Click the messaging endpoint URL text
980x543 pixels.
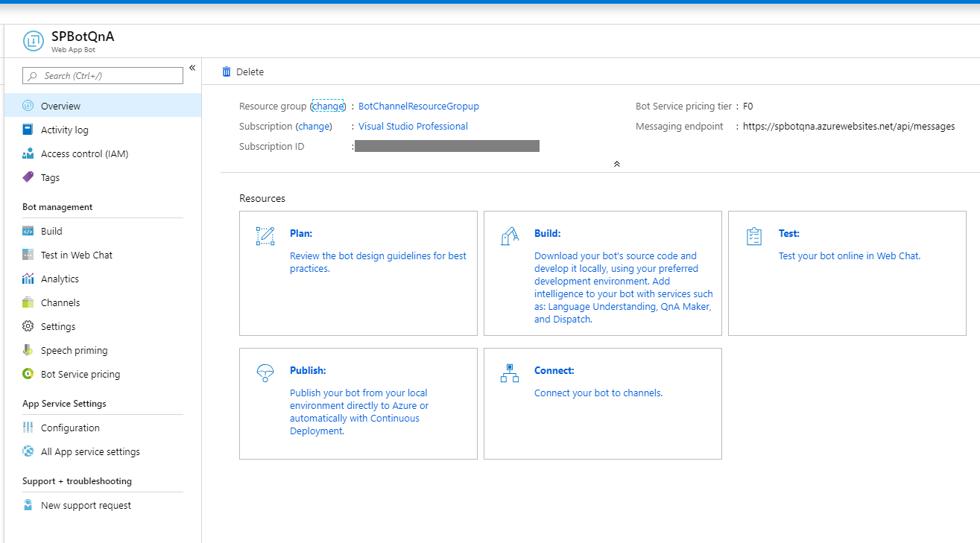point(849,127)
